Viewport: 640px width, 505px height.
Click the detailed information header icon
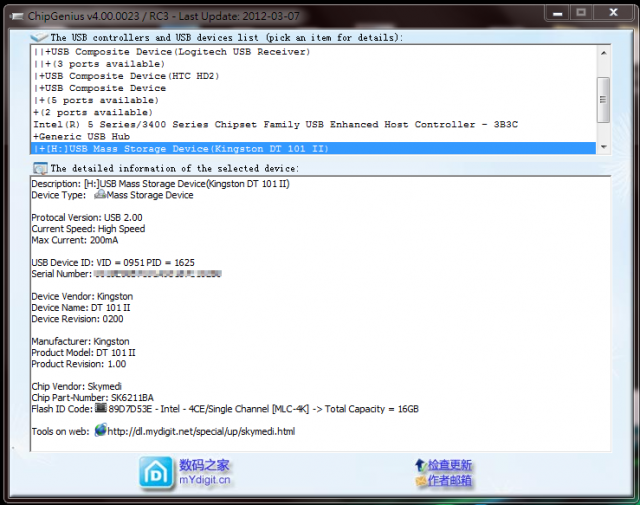[x=40, y=168]
